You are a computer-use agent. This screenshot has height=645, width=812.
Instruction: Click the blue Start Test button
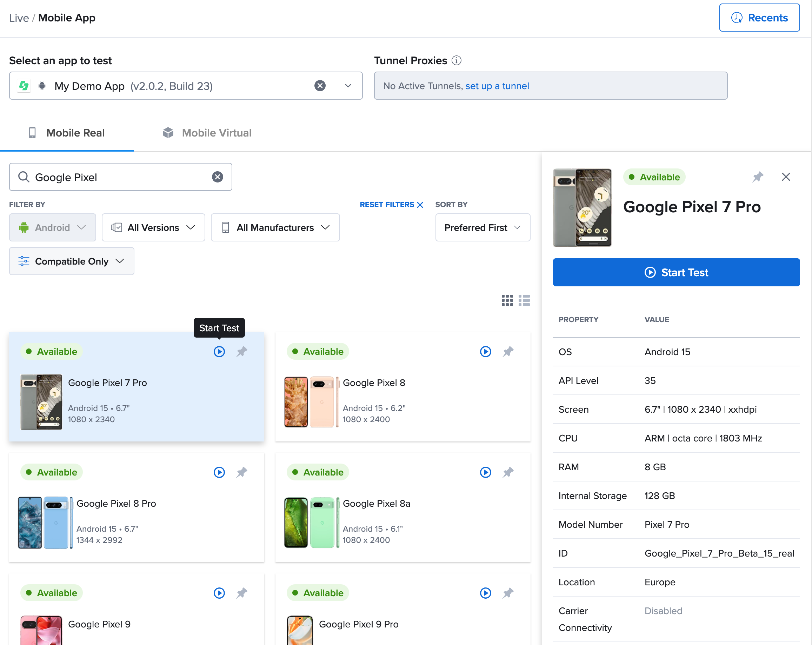(676, 272)
